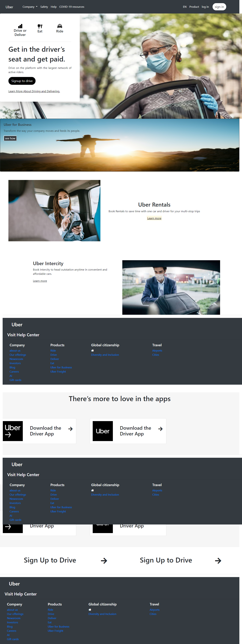Click the see how button on Uber for Business
The width and height of the screenshot is (242, 644).
pos(10,138)
